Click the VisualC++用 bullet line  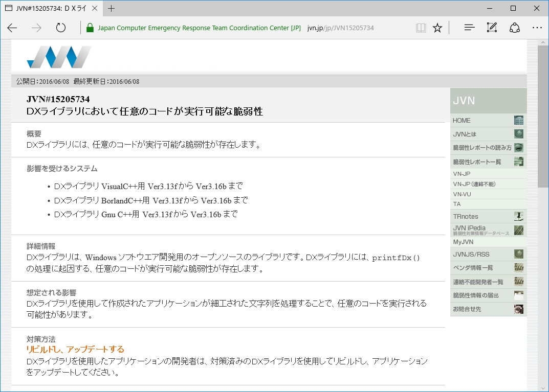coord(148,187)
